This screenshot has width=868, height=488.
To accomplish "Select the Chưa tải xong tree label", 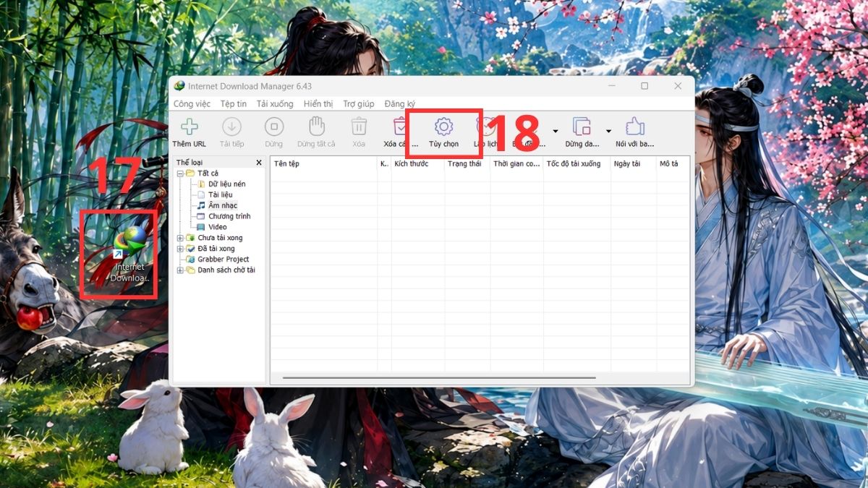I will 220,238.
